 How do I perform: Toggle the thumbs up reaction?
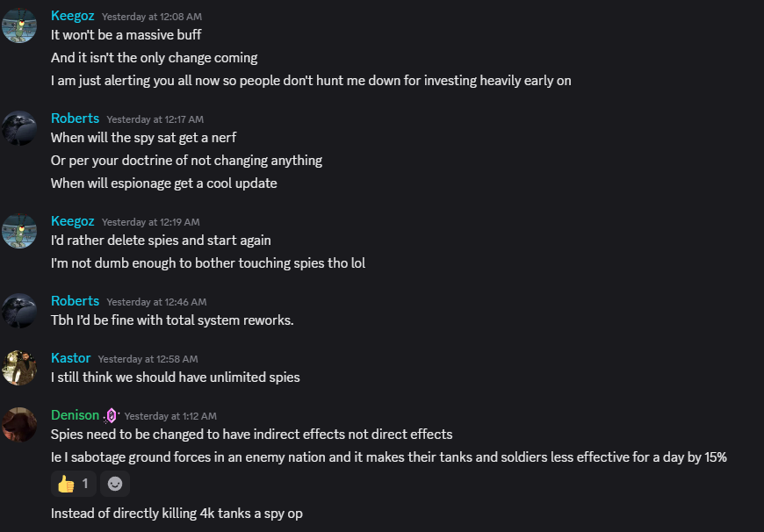tap(74, 484)
